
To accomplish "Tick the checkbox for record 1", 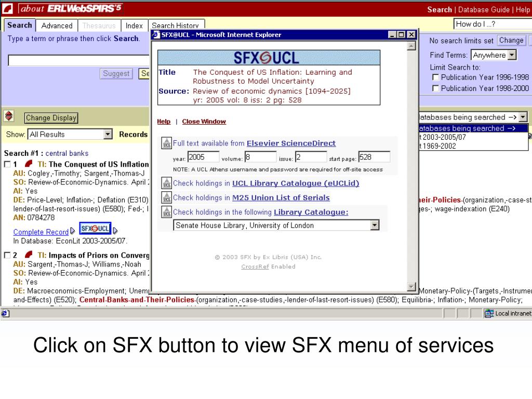I will coord(7,164).
